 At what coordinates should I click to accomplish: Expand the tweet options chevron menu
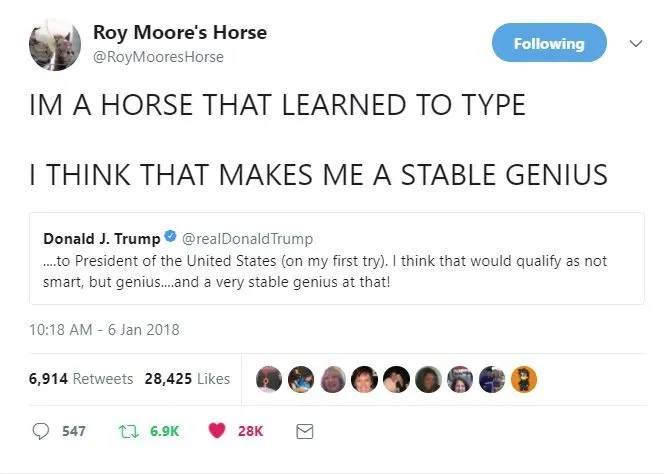pyautogui.click(x=633, y=43)
